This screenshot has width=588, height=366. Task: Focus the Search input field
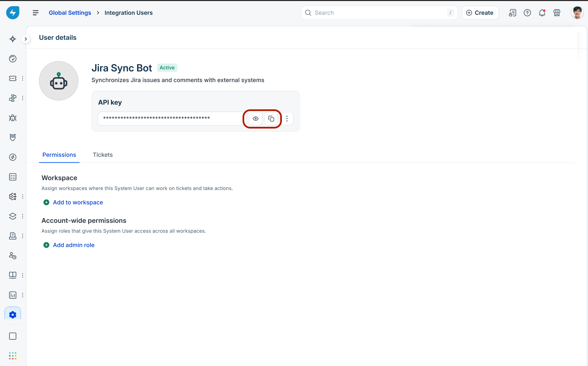[379, 13]
